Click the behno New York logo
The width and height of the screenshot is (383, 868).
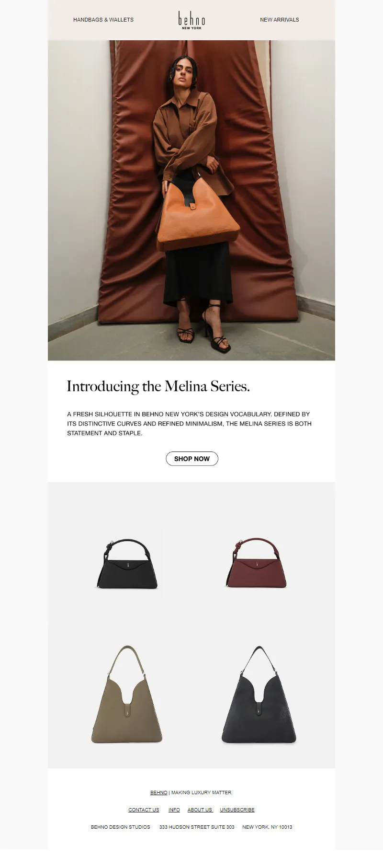(x=191, y=20)
